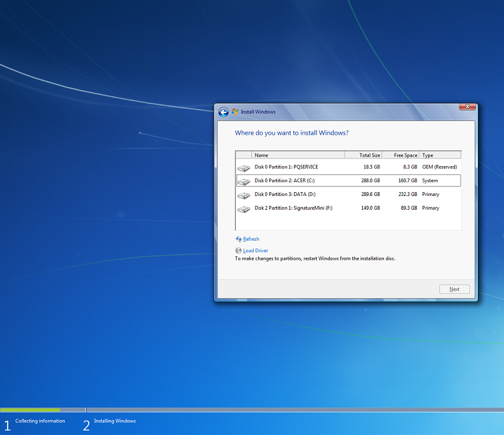Click the Refresh arrows icon
This screenshot has height=435, width=504.
[x=239, y=238]
